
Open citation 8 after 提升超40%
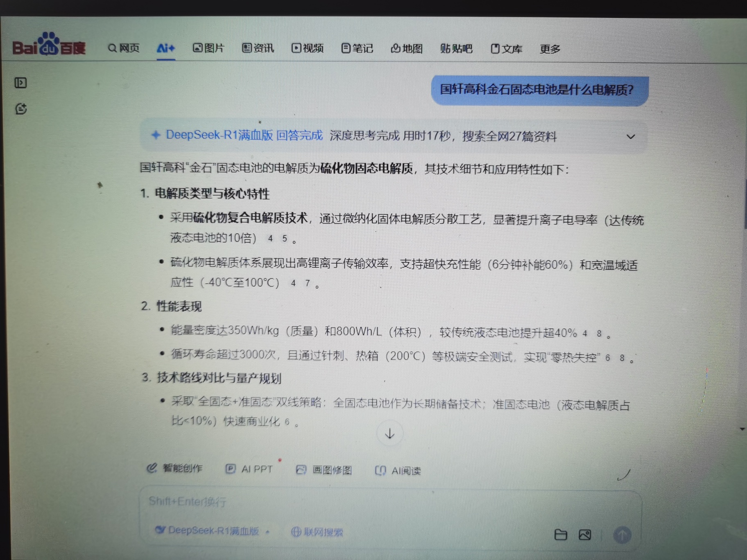[x=599, y=333]
